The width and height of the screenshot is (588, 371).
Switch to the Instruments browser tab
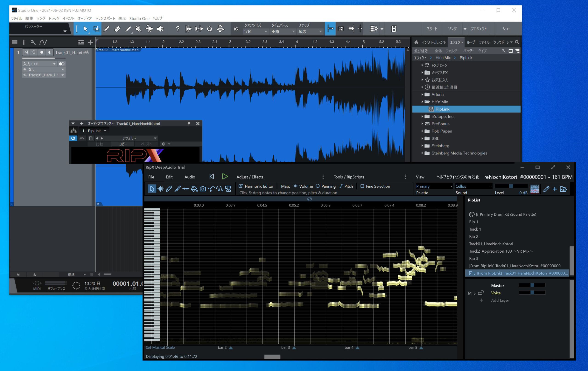tap(434, 42)
